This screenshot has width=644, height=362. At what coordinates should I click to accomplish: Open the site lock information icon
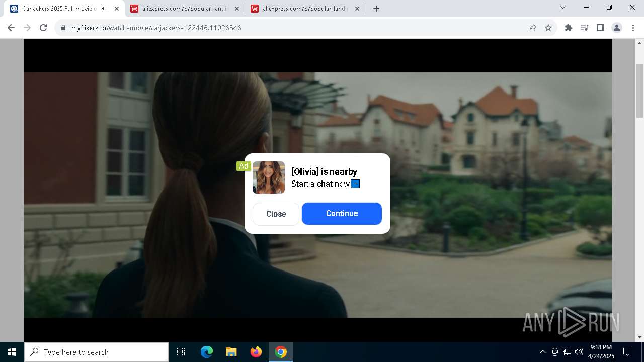point(63,28)
